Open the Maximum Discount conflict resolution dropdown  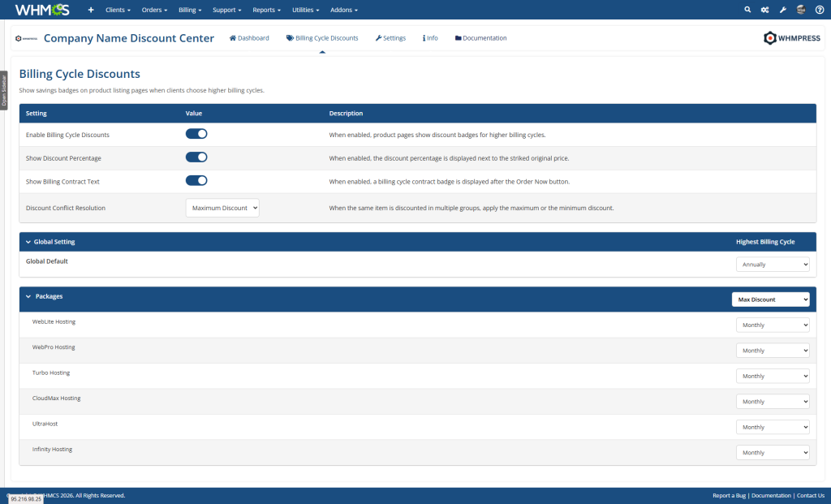coord(222,208)
